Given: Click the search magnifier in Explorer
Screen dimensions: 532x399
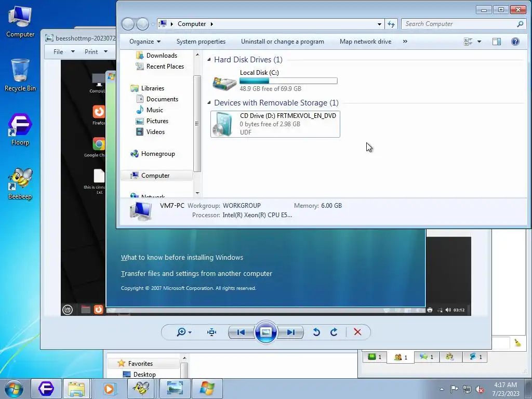Looking at the screenshot, I should [520, 24].
